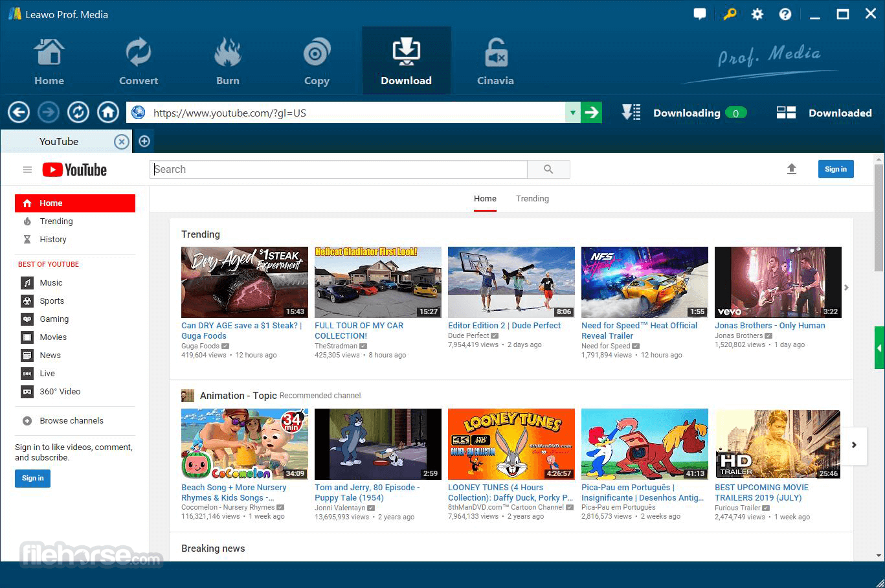Open FULL TOUR OF MY CAR COLLECTION link
This screenshot has height=588, width=885.
359,331
